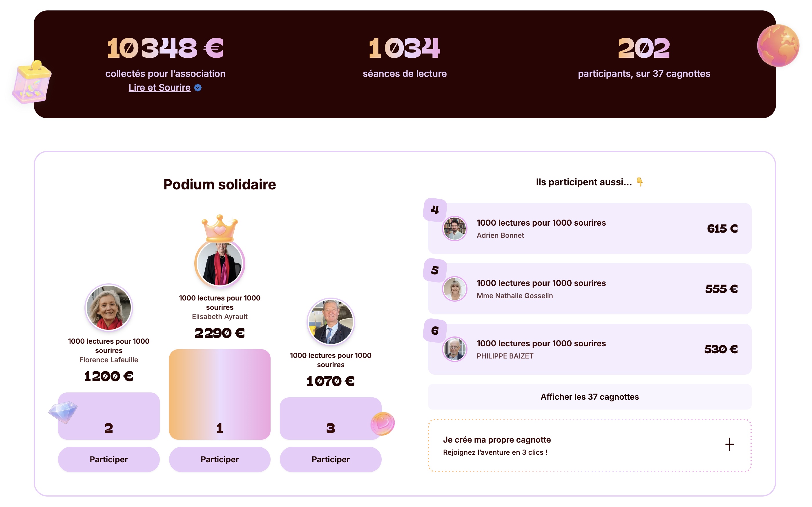Expand the list with Afficher les 37 cagnottes
812x507 pixels.
tap(589, 397)
